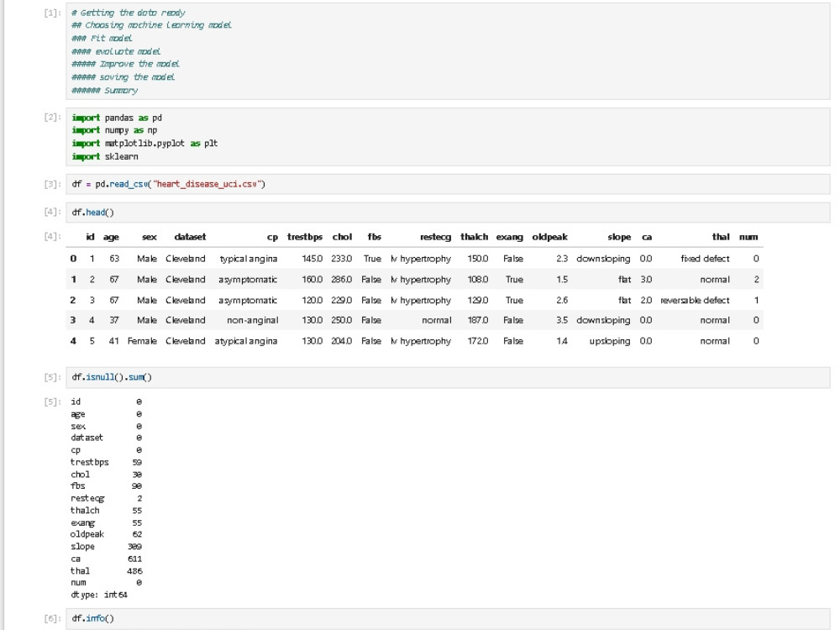
Task: Click the "oldpeak" column header in the table
Action: click(549, 237)
